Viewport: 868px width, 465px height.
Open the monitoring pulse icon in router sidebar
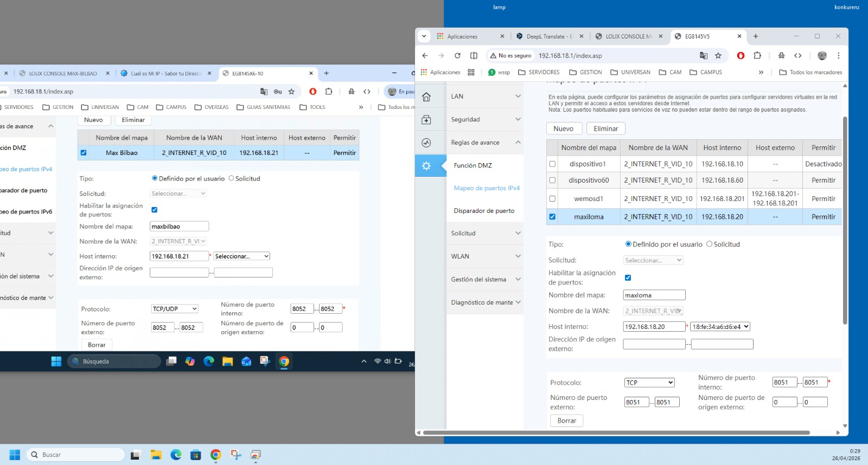click(x=426, y=143)
